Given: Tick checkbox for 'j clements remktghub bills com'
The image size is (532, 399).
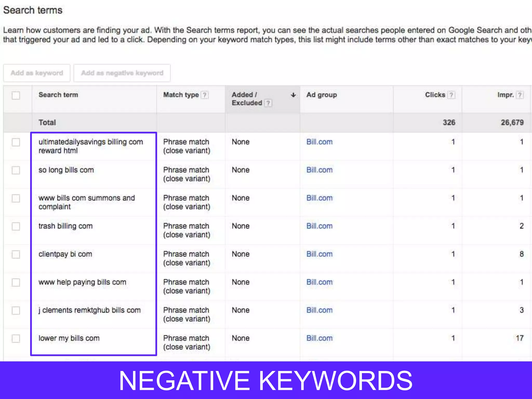Looking at the screenshot, I should pos(16,310).
